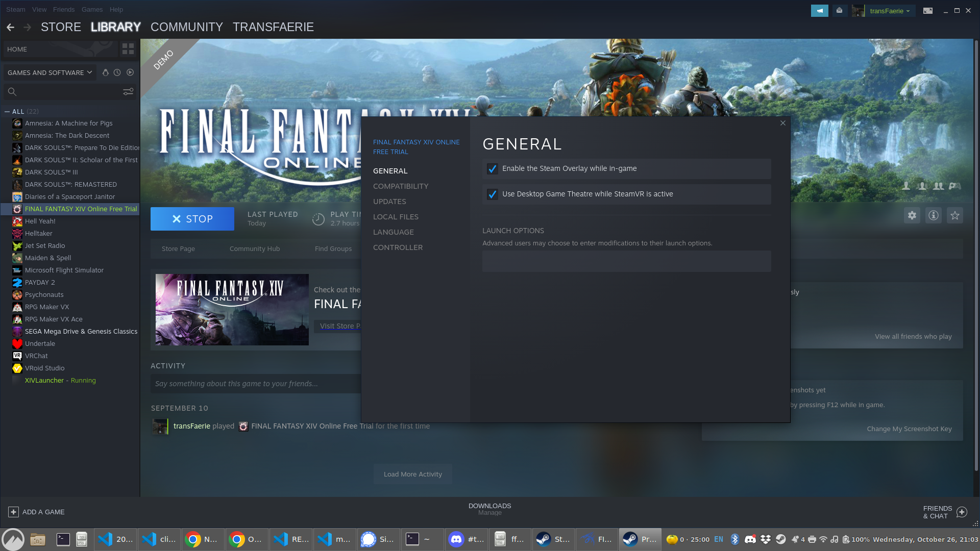Open advanced library filter options

128,92
